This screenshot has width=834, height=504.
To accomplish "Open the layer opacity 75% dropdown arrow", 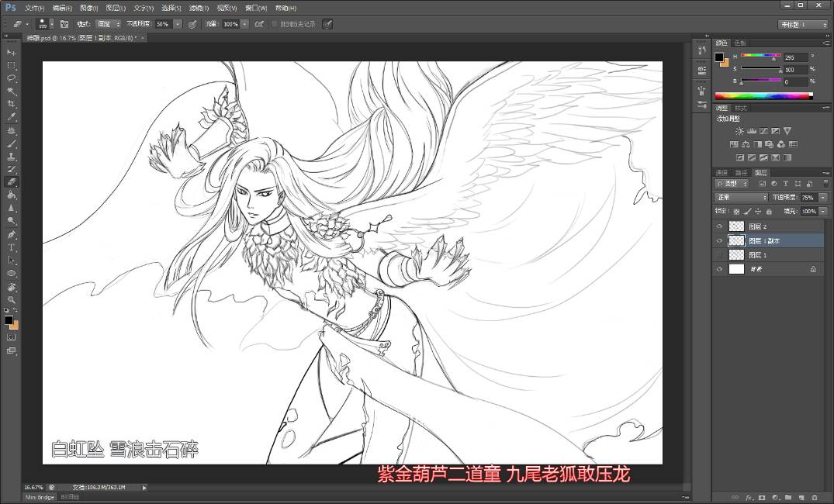I will pyautogui.click(x=823, y=197).
